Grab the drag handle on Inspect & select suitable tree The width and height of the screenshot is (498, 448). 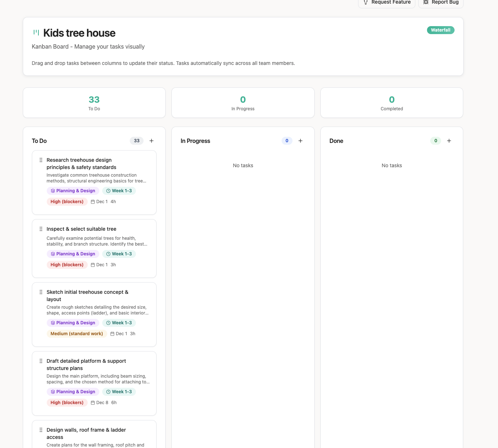[x=41, y=229]
